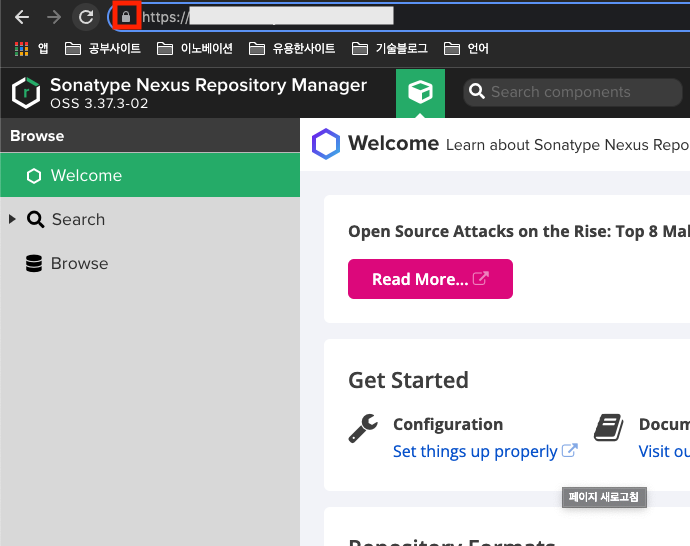
Task: Click the padlock icon in the address bar
Action: pos(126,17)
